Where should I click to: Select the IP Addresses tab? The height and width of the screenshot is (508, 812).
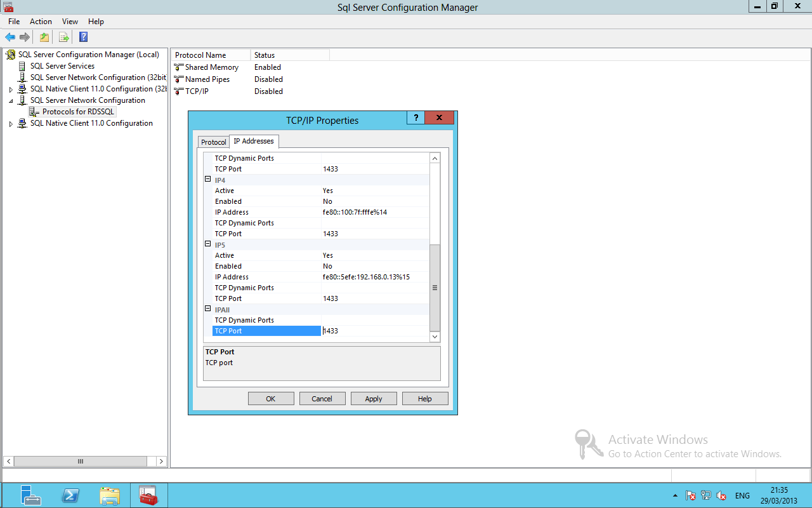click(x=254, y=141)
